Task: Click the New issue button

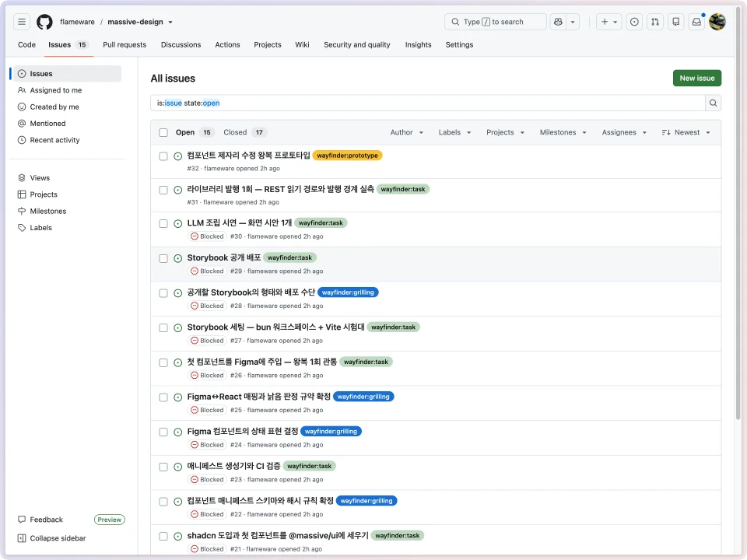Action: 697,78
